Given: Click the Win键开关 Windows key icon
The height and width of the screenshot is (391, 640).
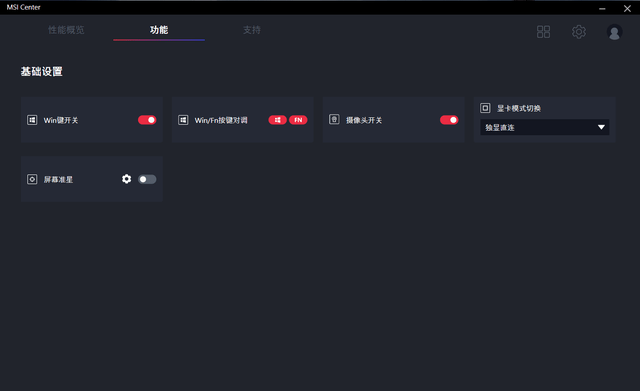Looking at the screenshot, I should click(32, 120).
